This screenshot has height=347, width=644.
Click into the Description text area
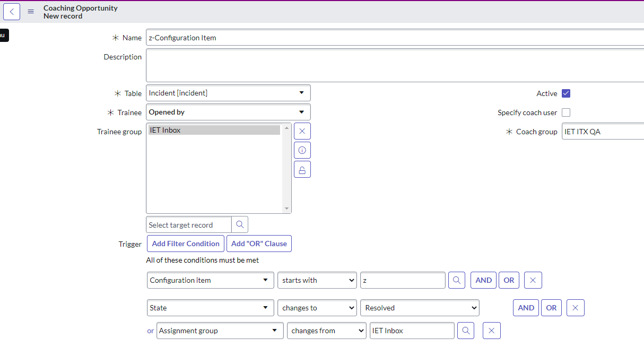393,65
